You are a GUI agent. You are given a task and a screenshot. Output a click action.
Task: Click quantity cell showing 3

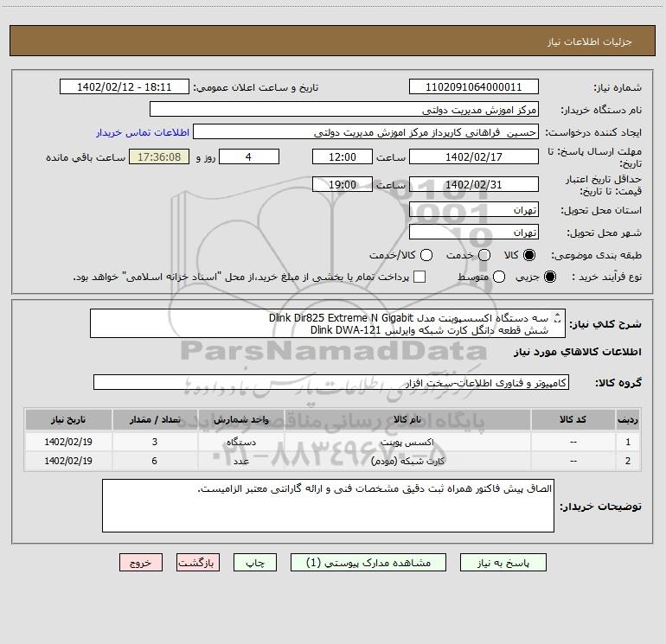coord(155,442)
